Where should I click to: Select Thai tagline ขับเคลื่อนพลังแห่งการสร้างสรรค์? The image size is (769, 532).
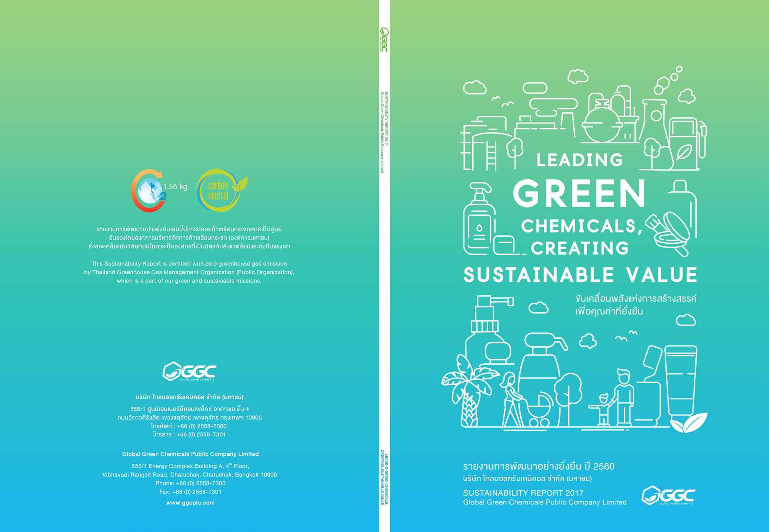[x=636, y=298]
